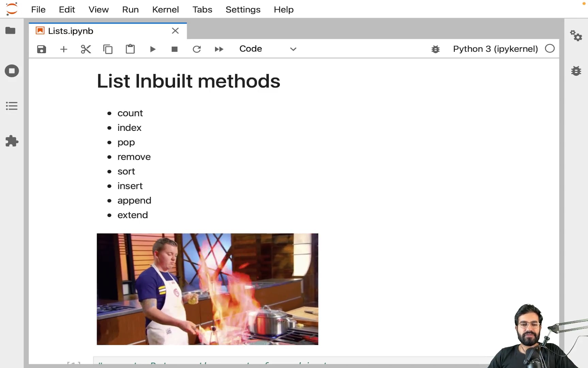Open the Kernel menu
Viewport: 588px width, 368px height.
tap(166, 10)
